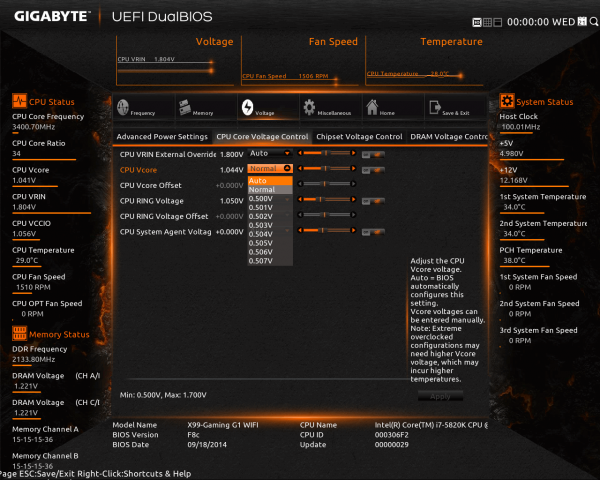Click the GIGABYTE logo
This screenshot has height=480, width=600.
coord(52,16)
